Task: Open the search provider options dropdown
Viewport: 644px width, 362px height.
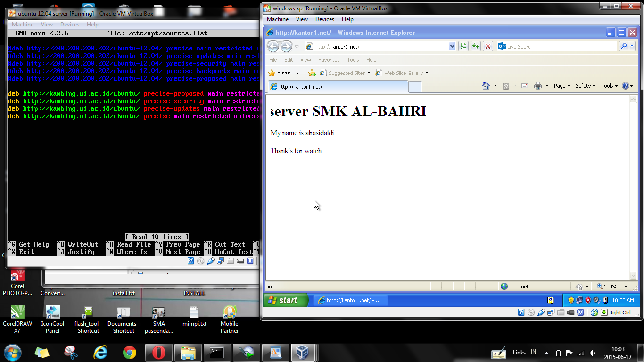Action: [632, 46]
